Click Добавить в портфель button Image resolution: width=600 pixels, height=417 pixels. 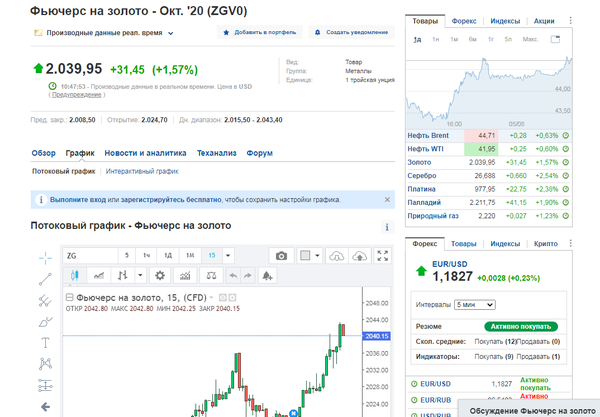pyautogui.click(x=260, y=33)
